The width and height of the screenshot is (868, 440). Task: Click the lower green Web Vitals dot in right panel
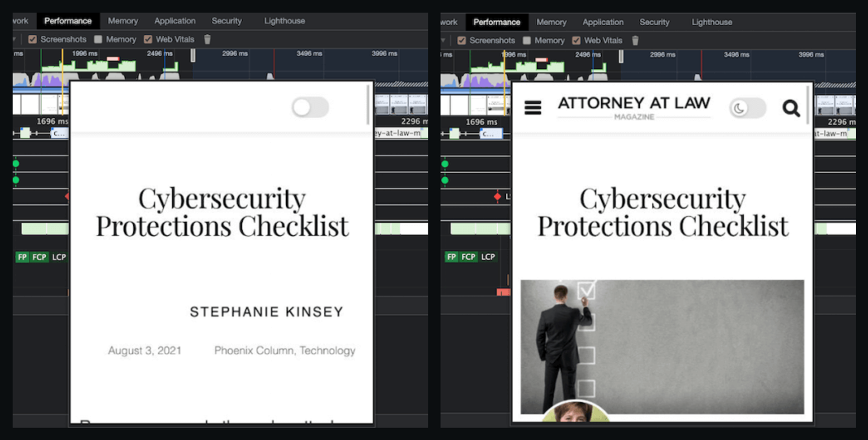[x=445, y=181]
